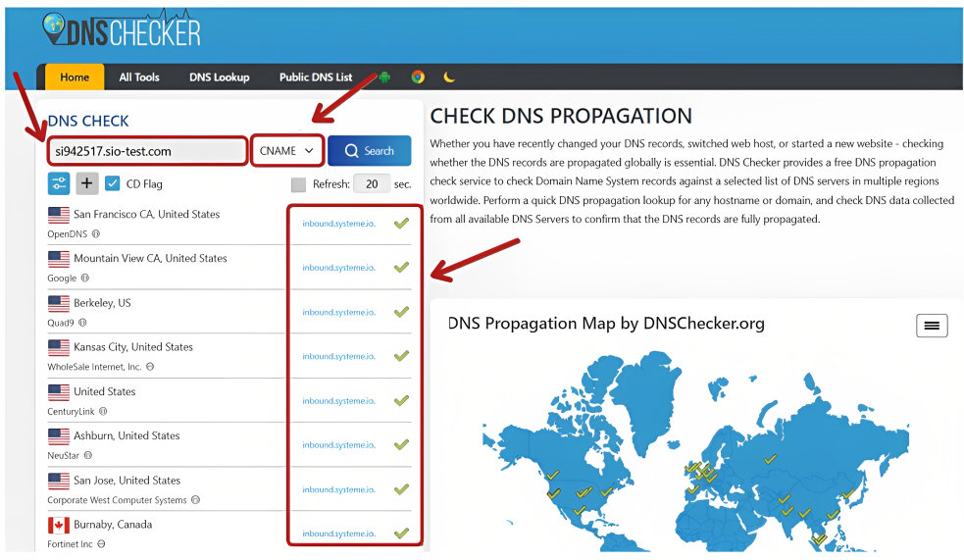Click the green checkmark in San Jose row

[x=401, y=489]
